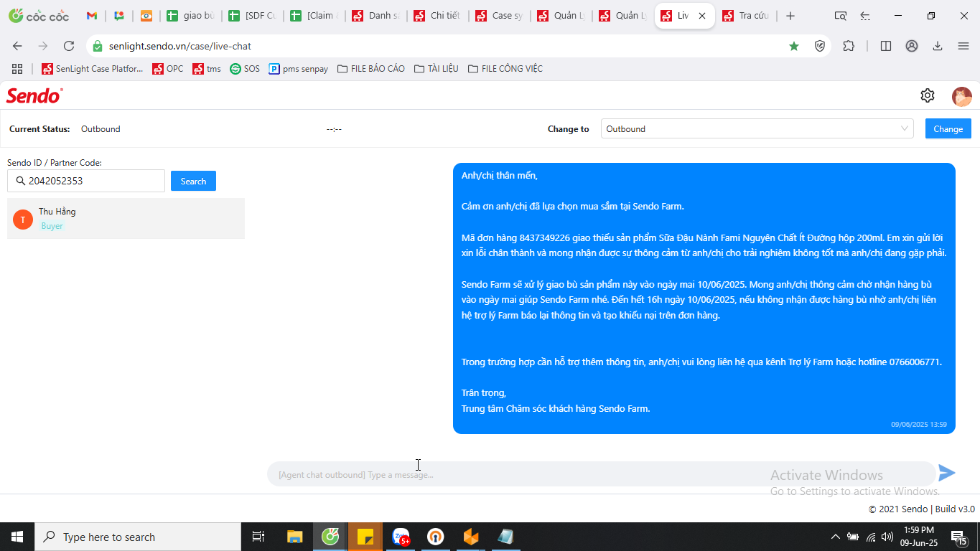
Task: Open the shield icon in address bar
Action: coord(820,46)
